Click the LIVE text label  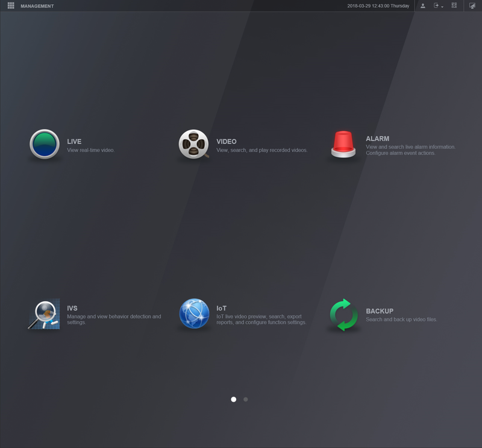click(74, 141)
